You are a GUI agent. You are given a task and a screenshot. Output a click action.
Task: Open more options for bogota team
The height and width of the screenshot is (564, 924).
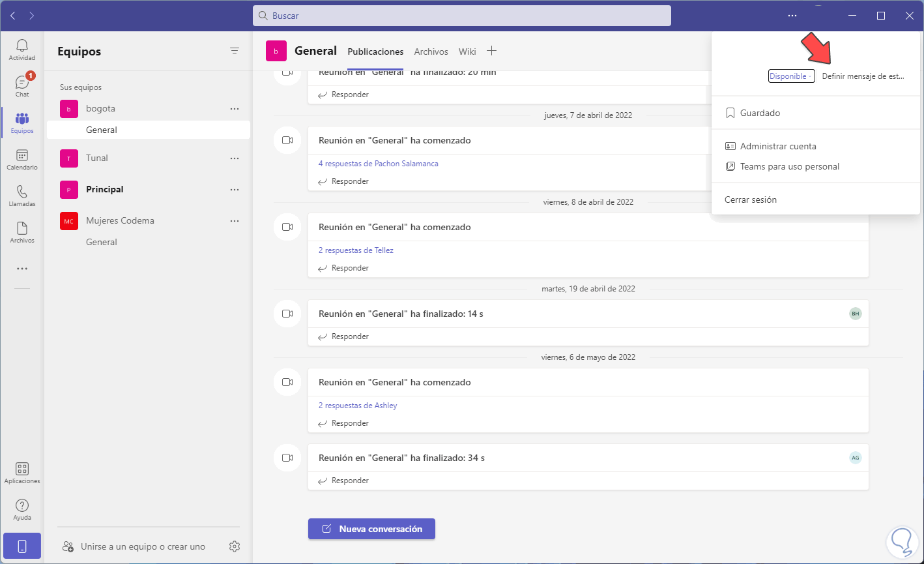pos(235,109)
